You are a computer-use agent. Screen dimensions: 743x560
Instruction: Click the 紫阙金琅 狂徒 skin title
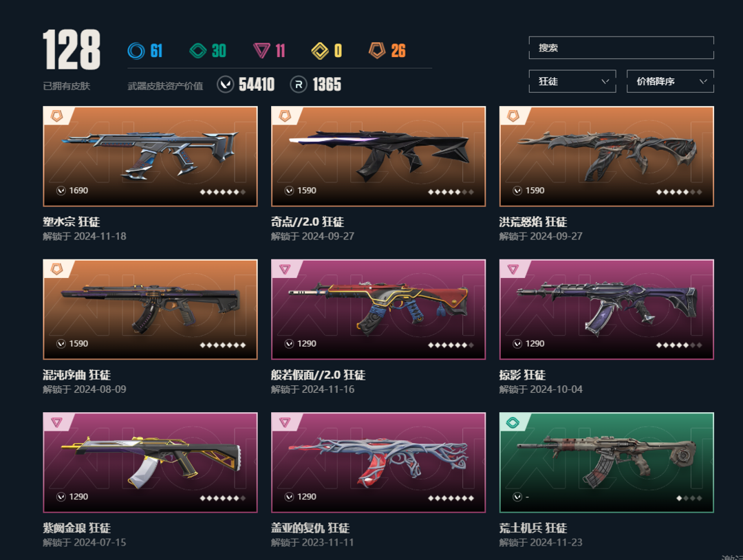click(77, 528)
